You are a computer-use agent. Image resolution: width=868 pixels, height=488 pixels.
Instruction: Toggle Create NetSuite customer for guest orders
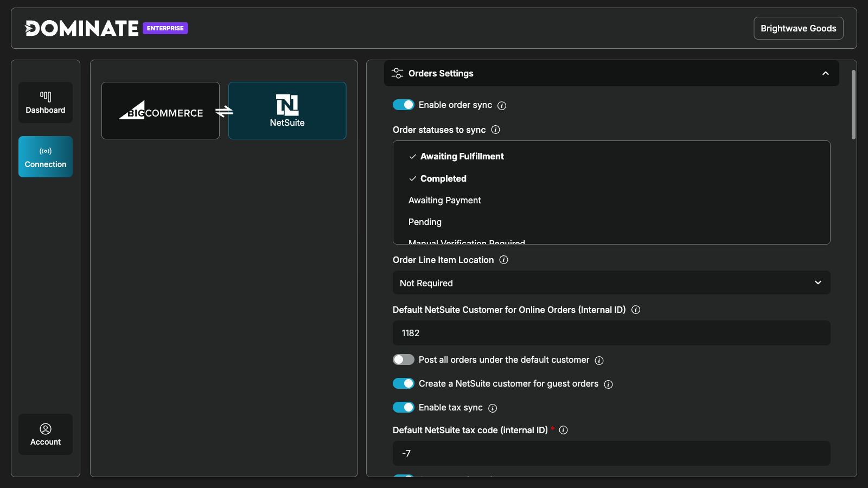click(x=404, y=383)
